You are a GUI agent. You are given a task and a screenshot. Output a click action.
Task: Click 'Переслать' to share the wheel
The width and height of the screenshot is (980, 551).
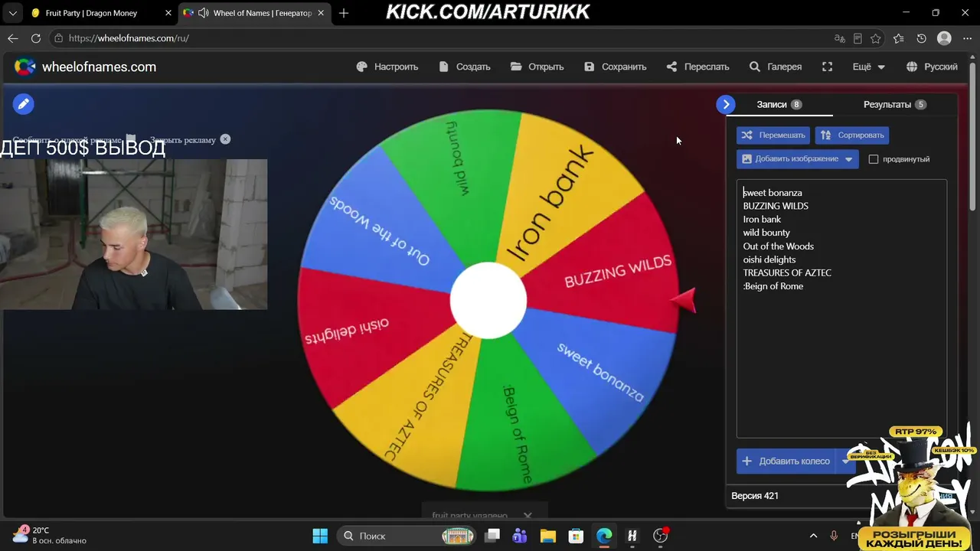click(x=697, y=67)
